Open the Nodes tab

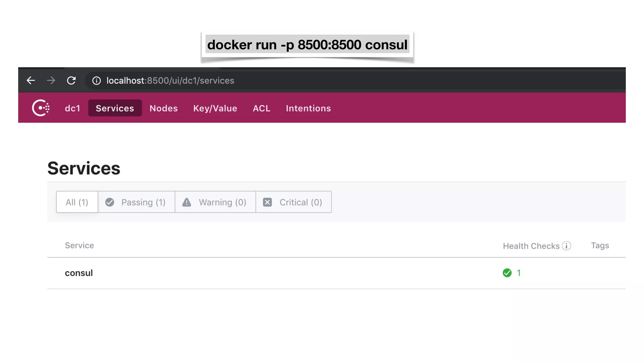[164, 108]
